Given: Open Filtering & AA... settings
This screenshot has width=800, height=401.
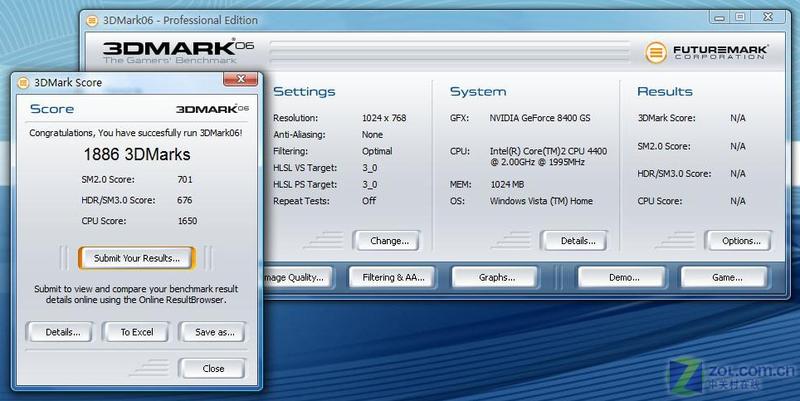Looking at the screenshot, I should (393, 278).
